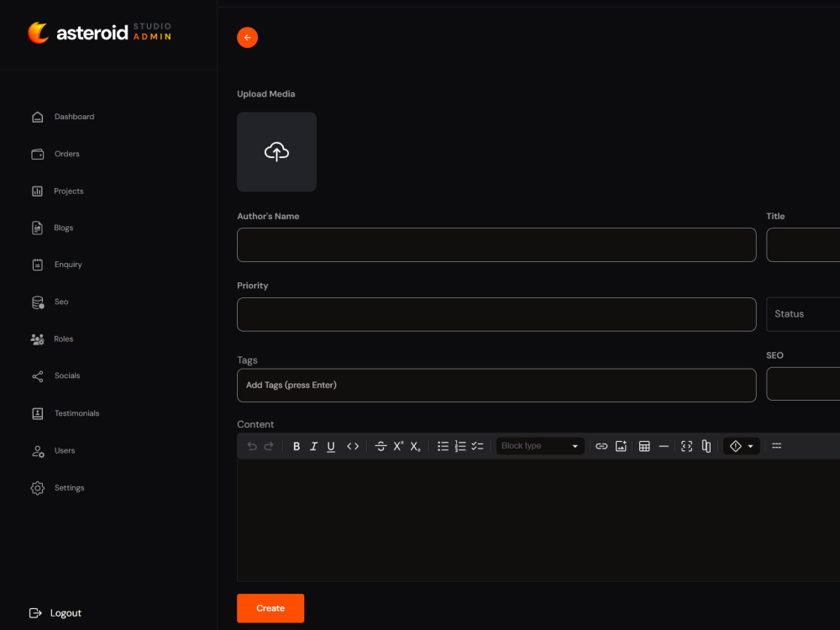Viewport: 840px width, 630px height.
Task: Click the Priority input field
Action: [x=496, y=314]
